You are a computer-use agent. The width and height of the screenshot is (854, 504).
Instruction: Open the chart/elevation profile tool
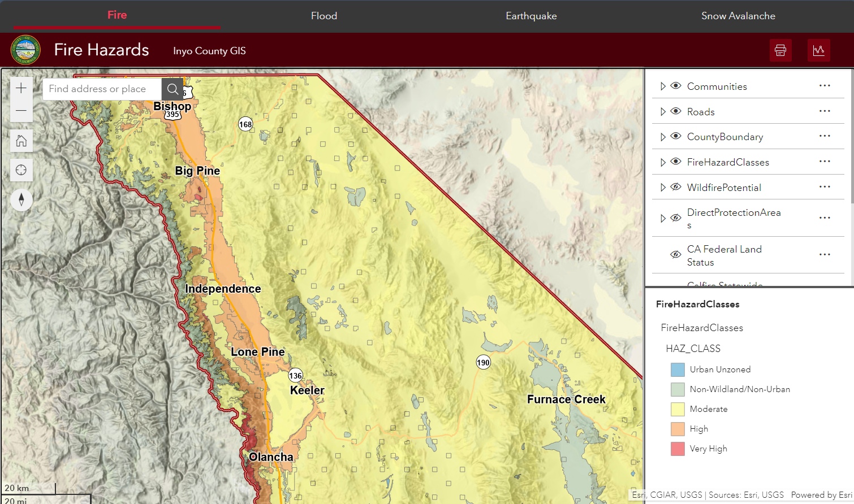coord(818,50)
